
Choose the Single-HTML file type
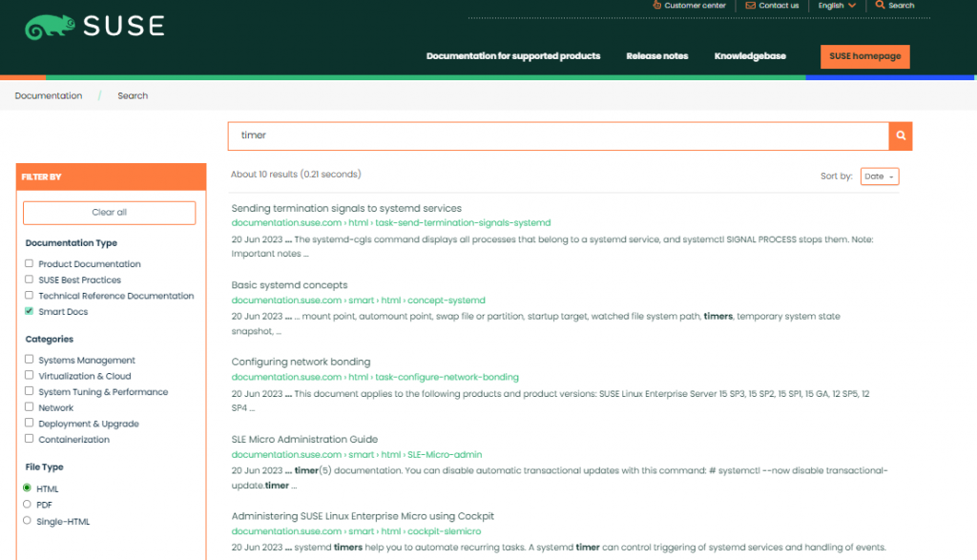coord(28,520)
